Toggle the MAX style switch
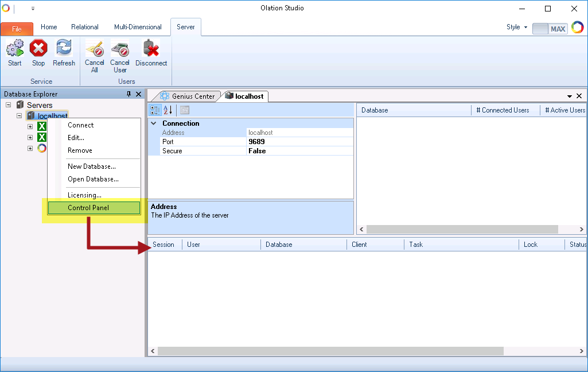The height and width of the screenshot is (372, 588). coord(549,28)
